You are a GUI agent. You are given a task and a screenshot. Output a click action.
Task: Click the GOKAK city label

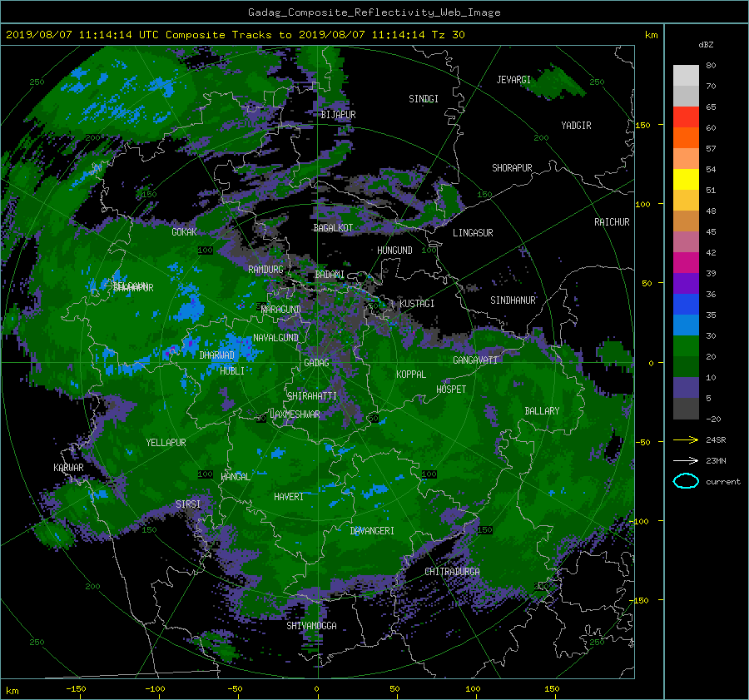[184, 231]
